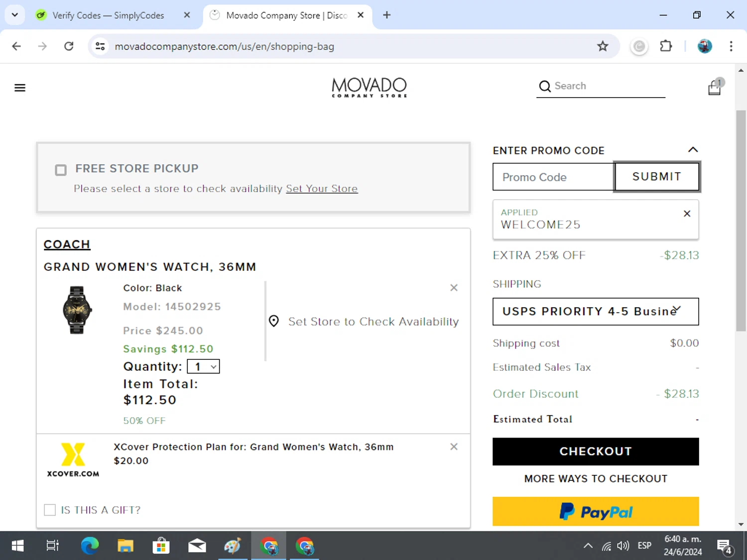Open Microsoft Store from taskbar

(x=161, y=546)
